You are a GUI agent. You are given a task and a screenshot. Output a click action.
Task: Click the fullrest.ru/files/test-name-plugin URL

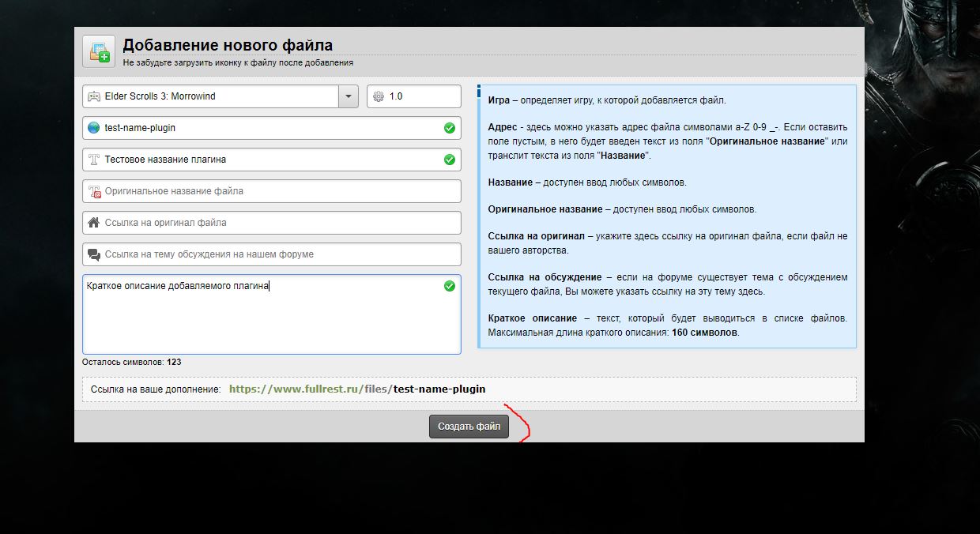[x=357, y=389]
